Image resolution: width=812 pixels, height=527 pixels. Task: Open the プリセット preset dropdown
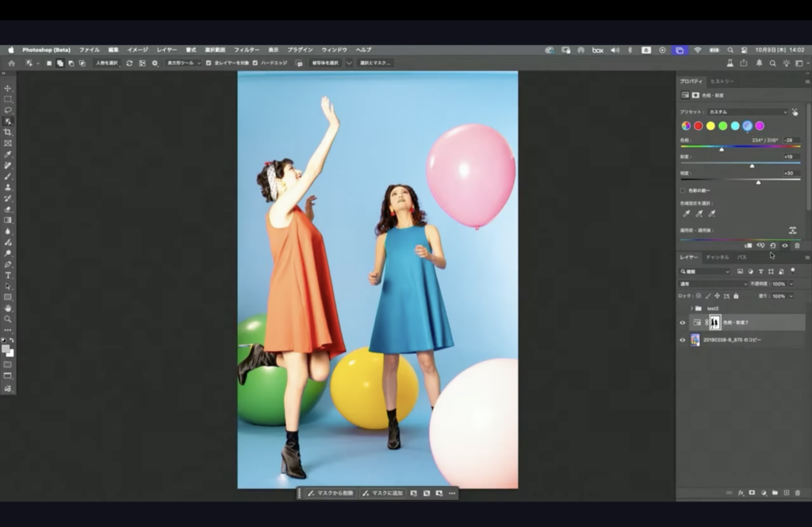pos(747,112)
